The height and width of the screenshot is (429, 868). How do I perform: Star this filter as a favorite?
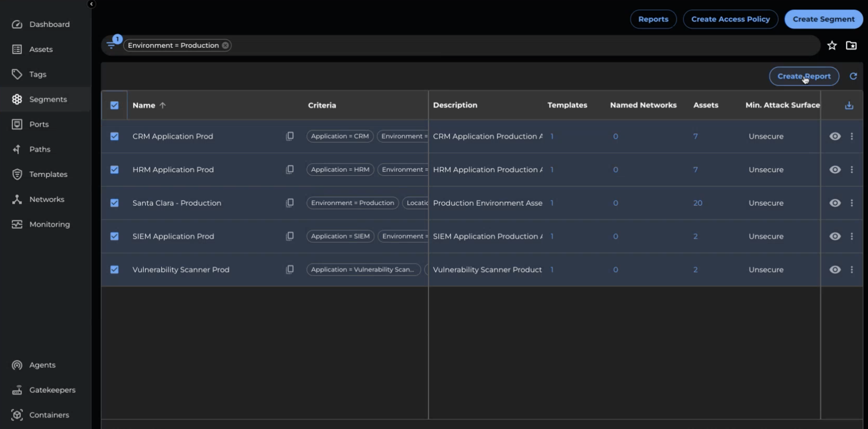click(x=832, y=45)
